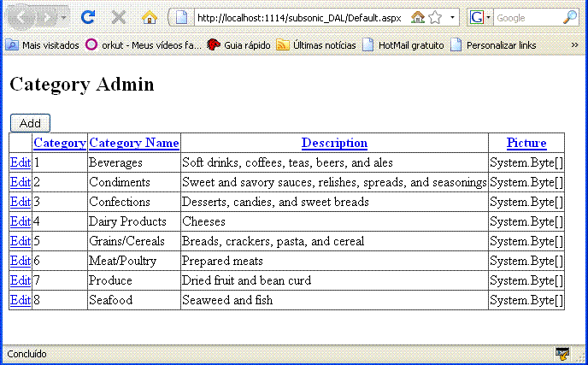Click the Google search input box
This screenshot has height=365, width=588.
pos(527,18)
